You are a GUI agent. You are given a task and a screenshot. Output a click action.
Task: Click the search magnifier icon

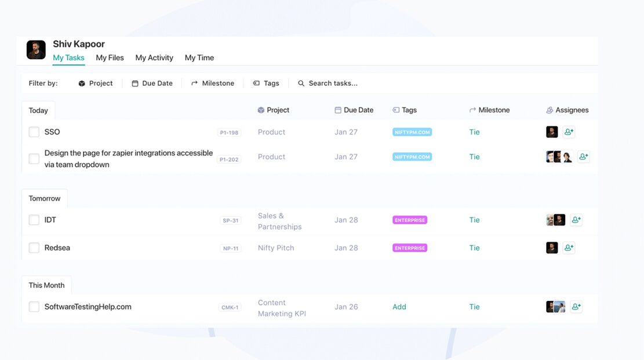click(x=301, y=83)
